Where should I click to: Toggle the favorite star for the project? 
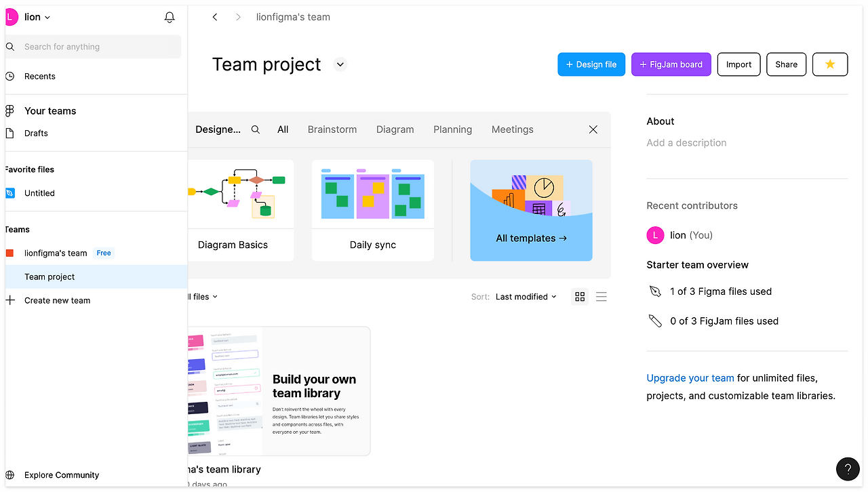click(830, 64)
